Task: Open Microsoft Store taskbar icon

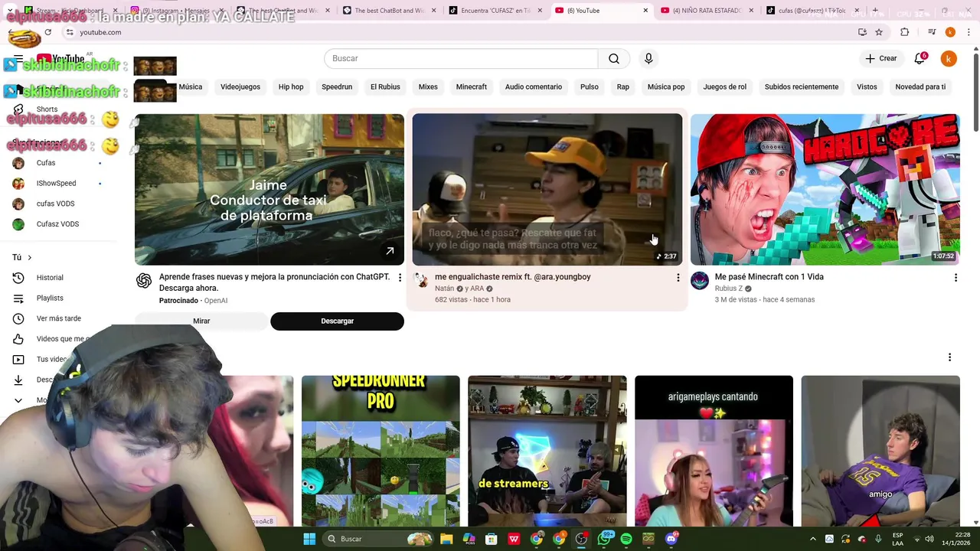Action: point(492,540)
